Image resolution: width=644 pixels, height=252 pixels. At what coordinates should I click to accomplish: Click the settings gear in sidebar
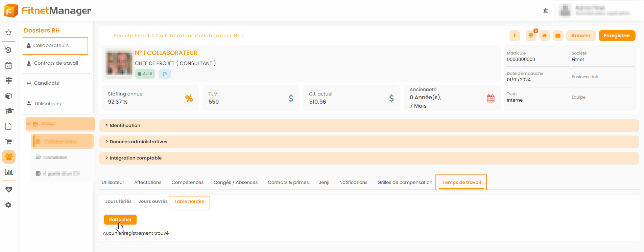[x=9, y=205]
